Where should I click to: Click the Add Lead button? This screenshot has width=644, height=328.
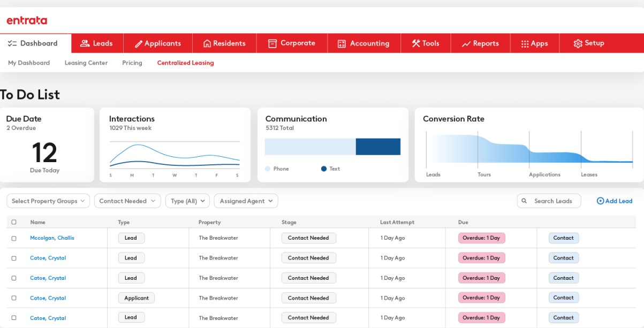(x=614, y=201)
